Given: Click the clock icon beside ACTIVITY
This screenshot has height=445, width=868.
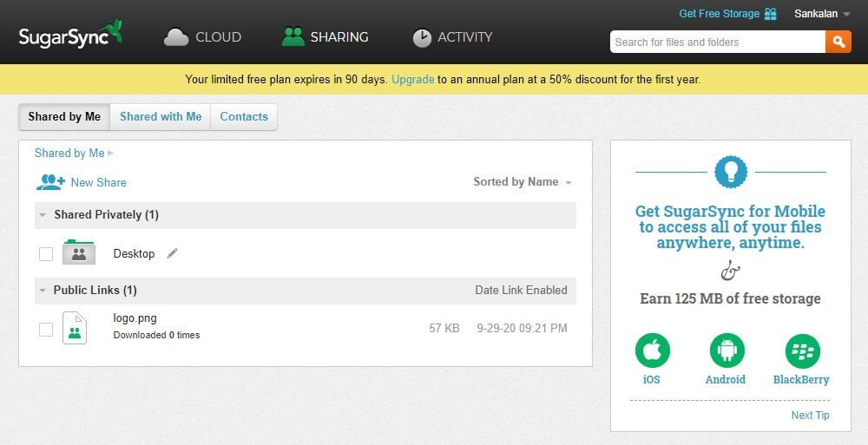Looking at the screenshot, I should click(x=422, y=37).
